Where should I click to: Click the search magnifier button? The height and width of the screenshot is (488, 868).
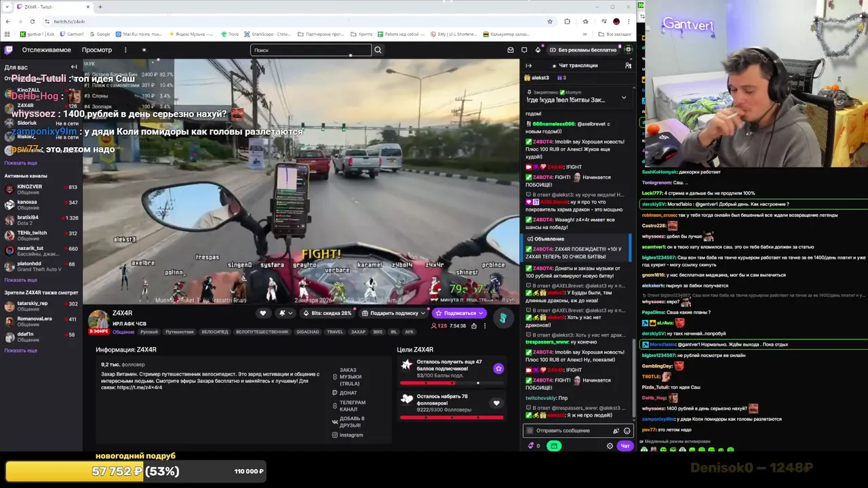coord(378,49)
